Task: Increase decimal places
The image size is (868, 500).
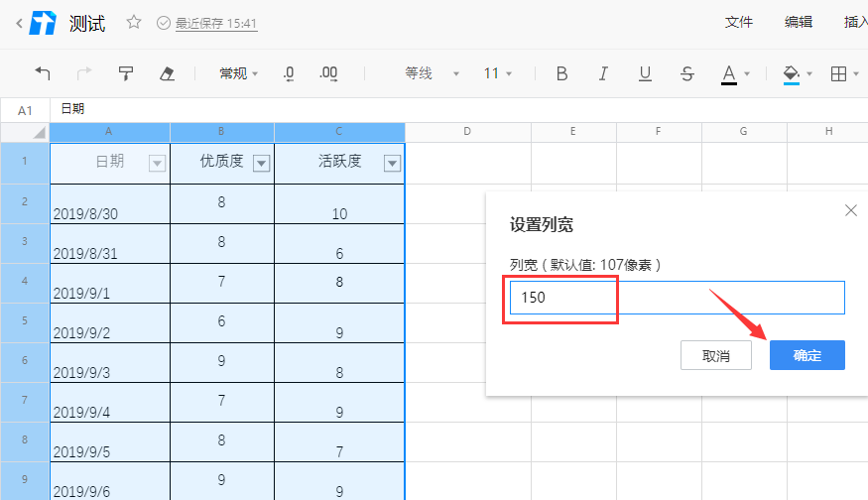Action: coord(328,73)
